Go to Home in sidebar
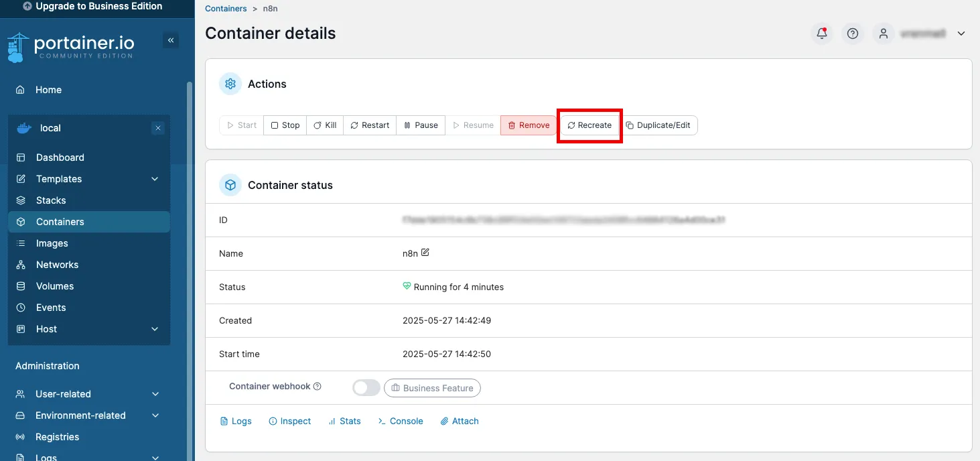 coord(48,90)
